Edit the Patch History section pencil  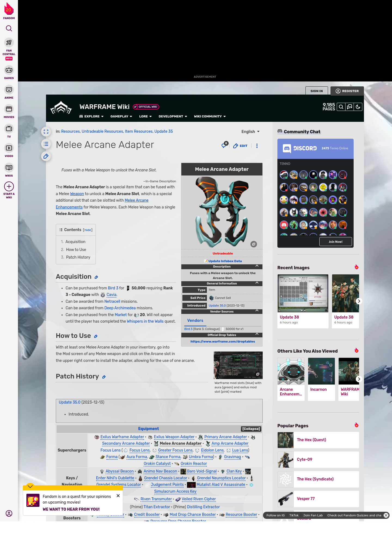coord(104,377)
